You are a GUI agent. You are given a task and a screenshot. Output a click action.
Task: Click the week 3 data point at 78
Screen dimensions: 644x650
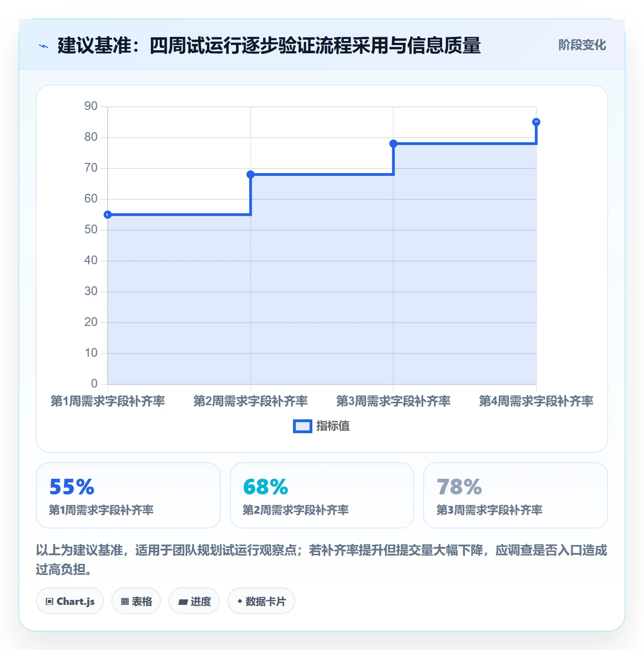point(393,144)
